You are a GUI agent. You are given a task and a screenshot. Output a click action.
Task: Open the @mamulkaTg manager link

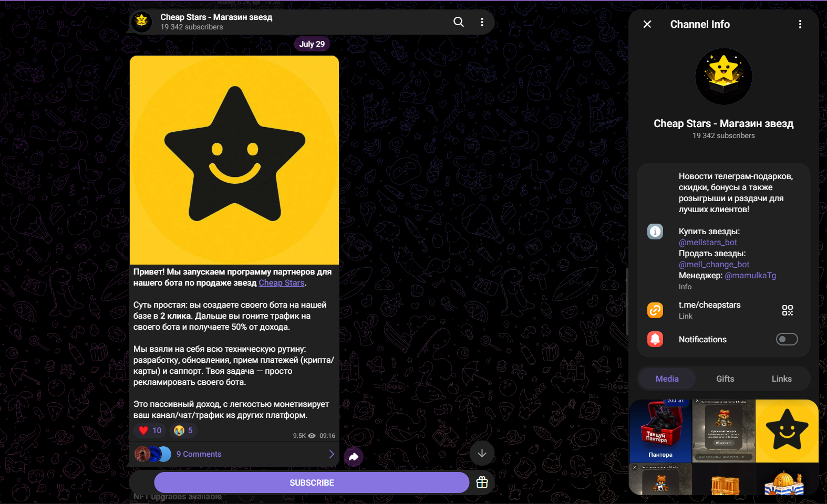[750, 276]
